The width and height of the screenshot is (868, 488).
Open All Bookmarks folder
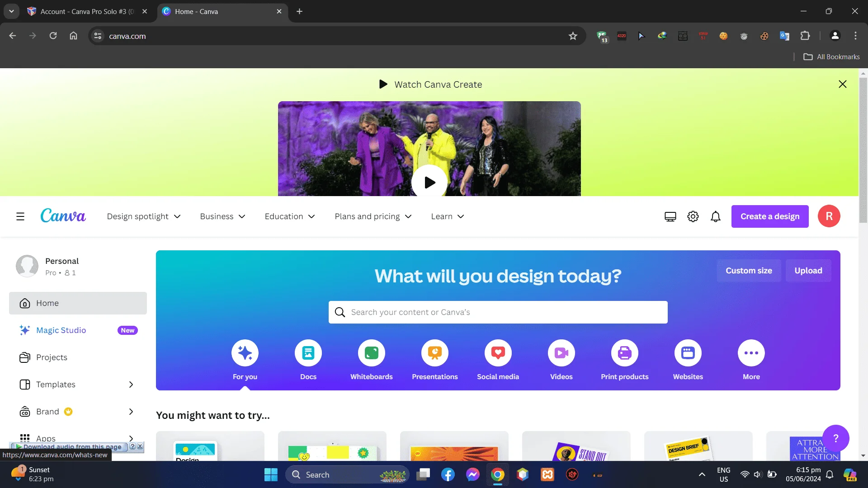[x=832, y=57]
